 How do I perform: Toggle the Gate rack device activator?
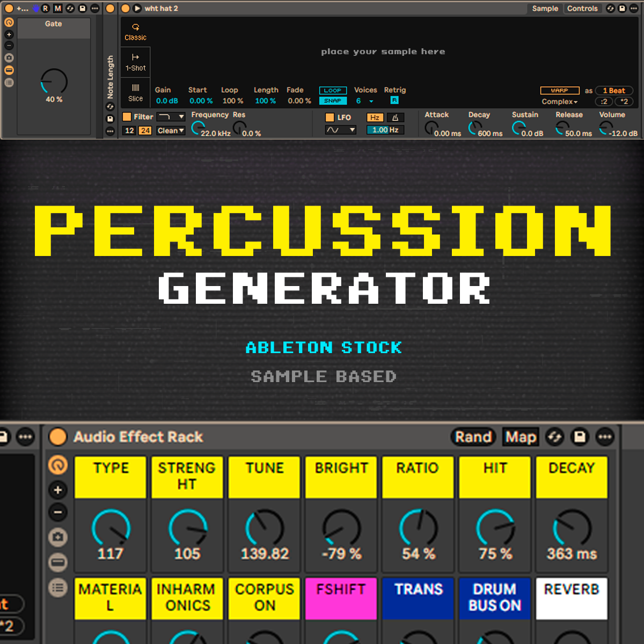point(9,9)
